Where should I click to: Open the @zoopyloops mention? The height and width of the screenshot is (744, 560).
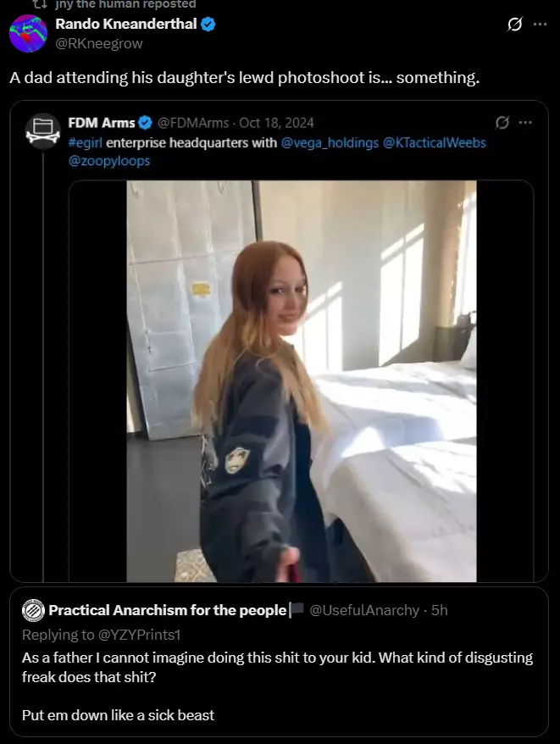coord(109,161)
